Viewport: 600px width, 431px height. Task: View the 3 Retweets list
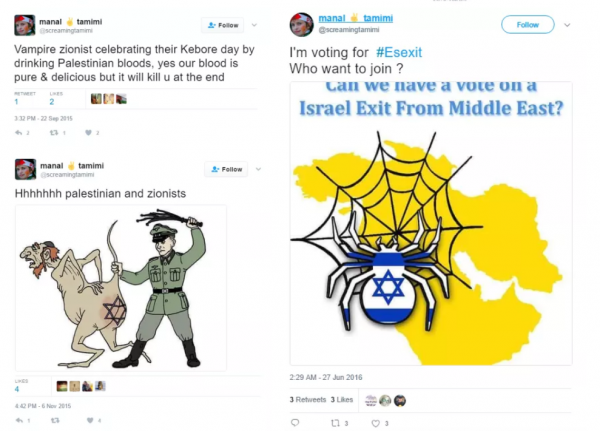pos(308,400)
